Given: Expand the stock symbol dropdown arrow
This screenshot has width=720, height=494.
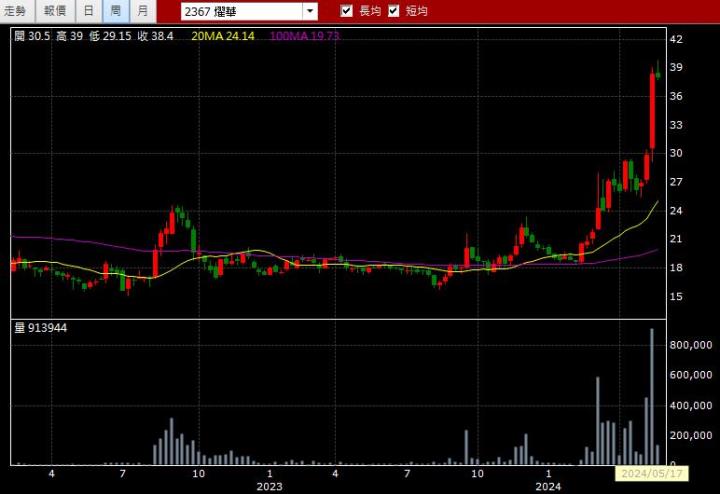Looking at the screenshot, I should tap(310, 11).
